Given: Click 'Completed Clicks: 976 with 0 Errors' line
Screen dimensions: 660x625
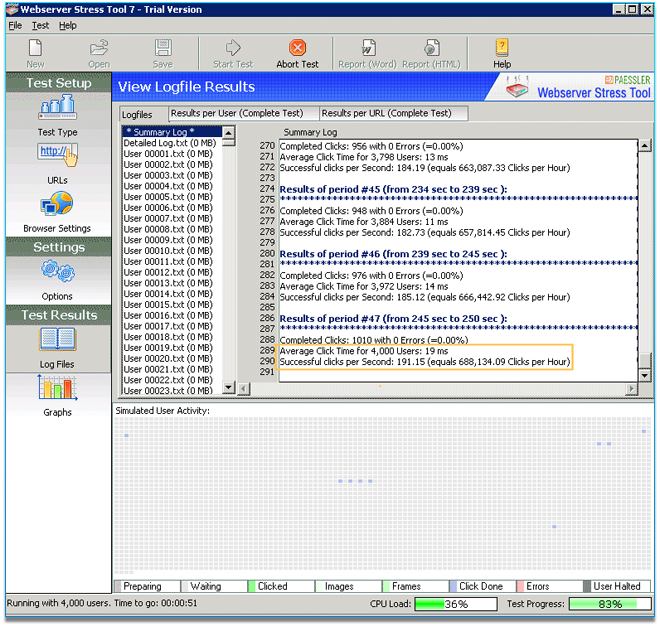Looking at the screenshot, I should (x=371, y=276).
